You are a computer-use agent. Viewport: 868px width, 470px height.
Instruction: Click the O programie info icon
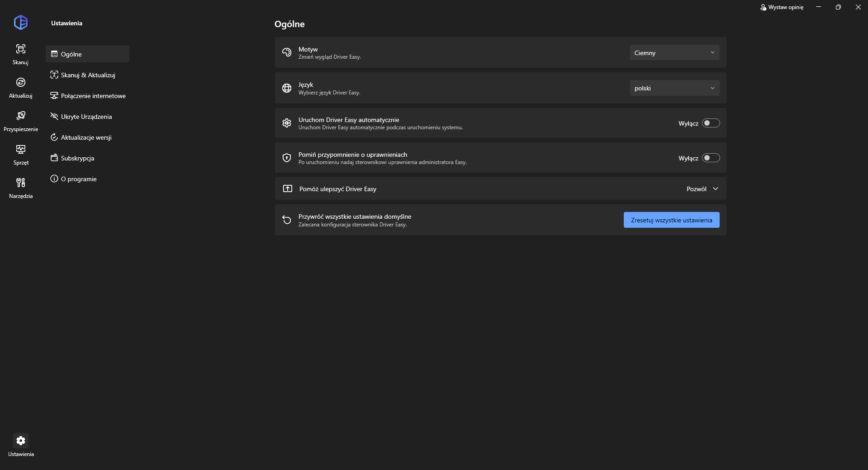[x=54, y=179]
